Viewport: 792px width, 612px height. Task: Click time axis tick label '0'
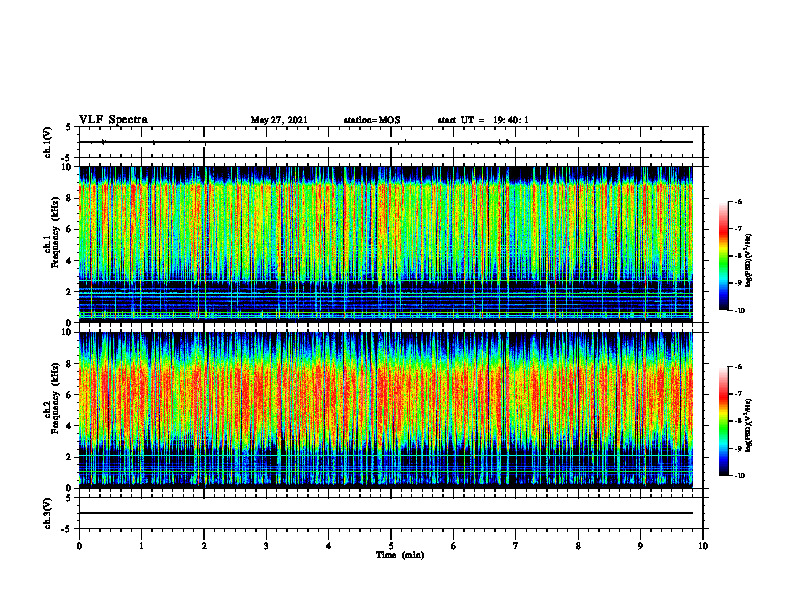click(79, 546)
